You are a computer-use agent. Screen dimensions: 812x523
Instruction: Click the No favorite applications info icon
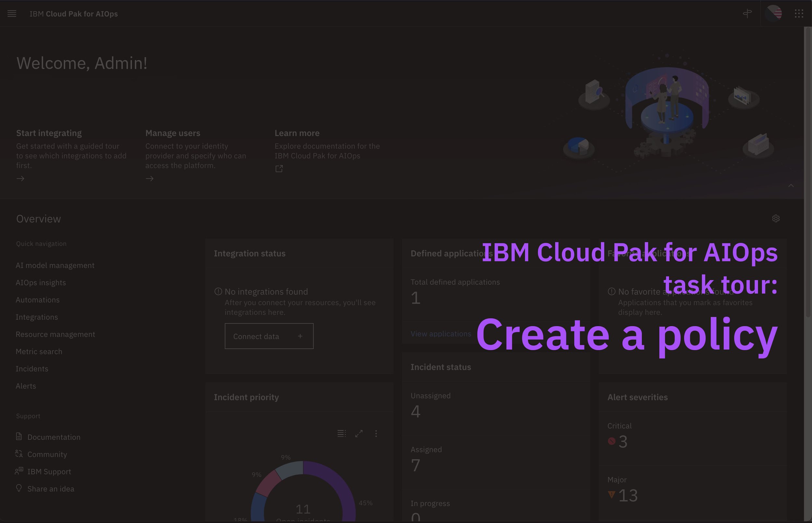pos(611,291)
